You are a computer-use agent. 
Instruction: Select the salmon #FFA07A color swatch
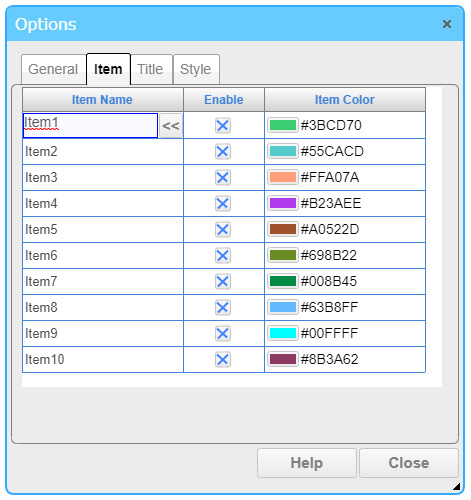pyautogui.click(x=283, y=177)
